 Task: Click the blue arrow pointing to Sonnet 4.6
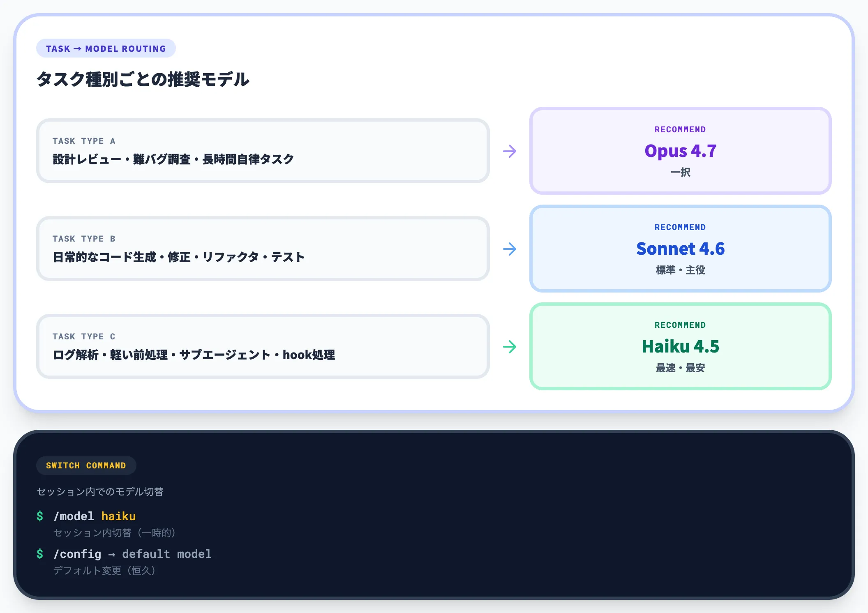[x=510, y=249]
